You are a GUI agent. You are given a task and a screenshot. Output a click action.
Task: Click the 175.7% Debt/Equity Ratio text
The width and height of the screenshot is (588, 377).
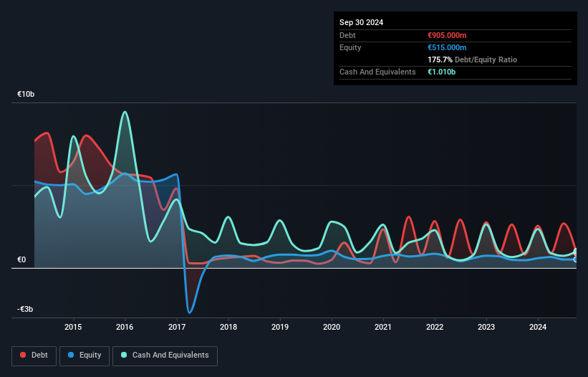point(472,59)
